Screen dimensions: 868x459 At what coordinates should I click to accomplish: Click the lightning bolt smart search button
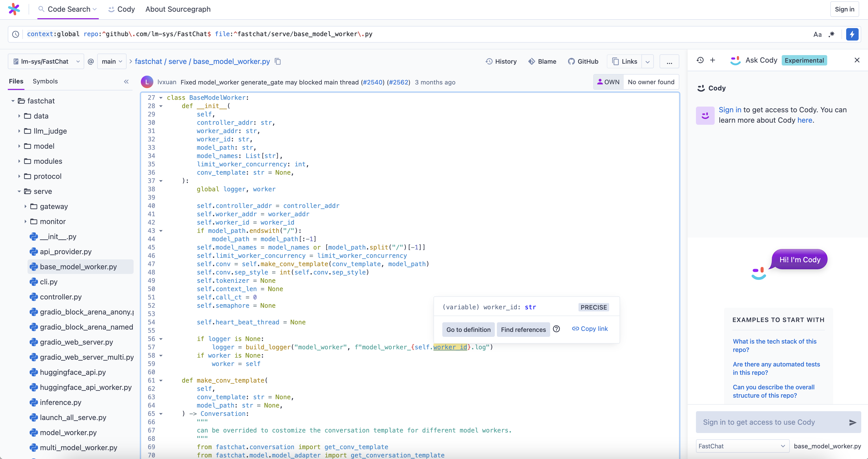point(852,34)
